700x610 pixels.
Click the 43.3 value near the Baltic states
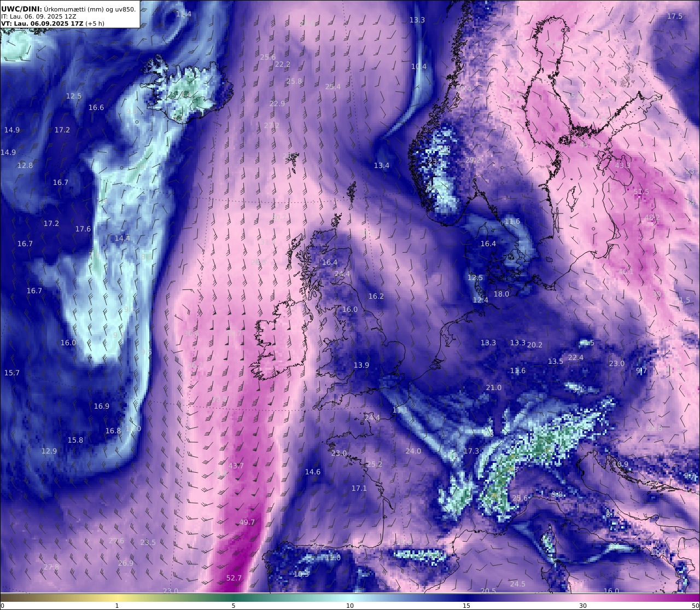click(x=623, y=165)
